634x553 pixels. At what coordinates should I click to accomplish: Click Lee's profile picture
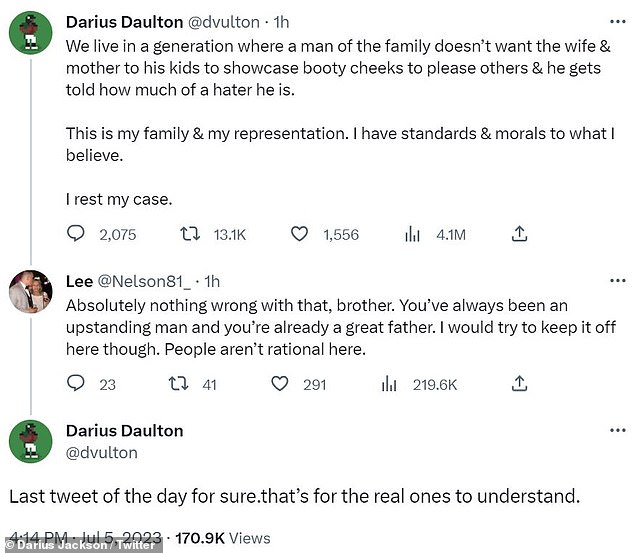pyautogui.click(x=30, y=293)
